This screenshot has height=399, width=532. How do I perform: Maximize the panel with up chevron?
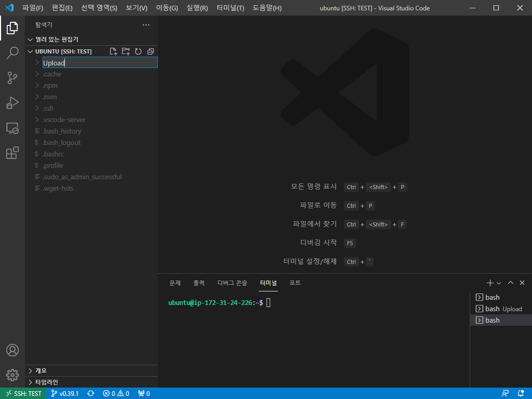tap(511, 283)
